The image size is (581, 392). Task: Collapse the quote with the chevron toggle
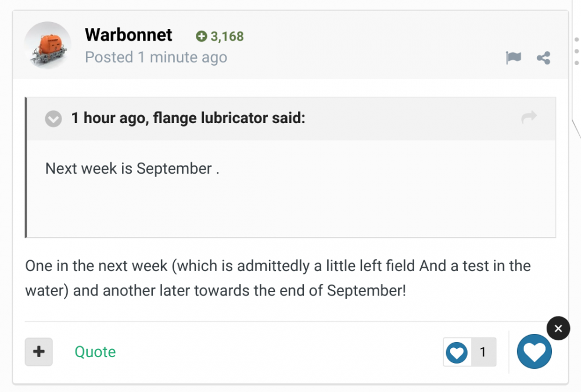coord(53,119)
